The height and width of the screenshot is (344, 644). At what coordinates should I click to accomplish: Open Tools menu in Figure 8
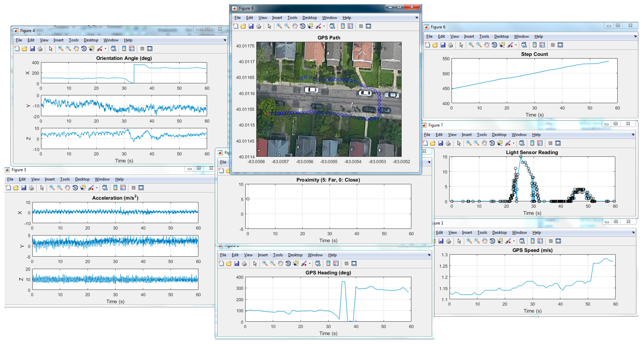tap(292, 18)
